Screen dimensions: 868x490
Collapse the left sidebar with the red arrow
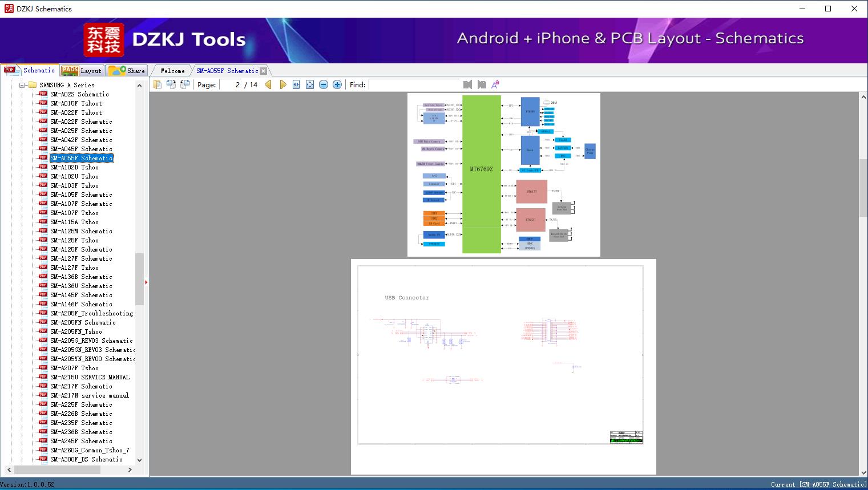(x=146, y=282)
